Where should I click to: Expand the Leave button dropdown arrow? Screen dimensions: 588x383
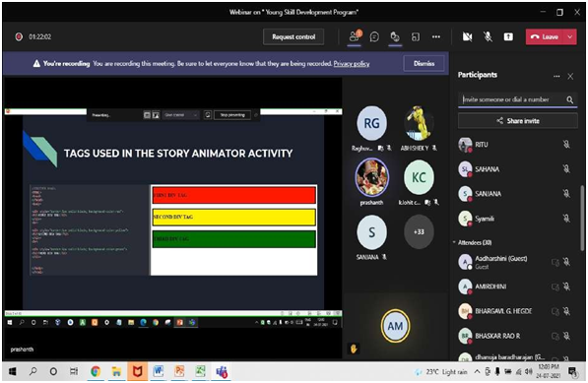coord(570,36)
